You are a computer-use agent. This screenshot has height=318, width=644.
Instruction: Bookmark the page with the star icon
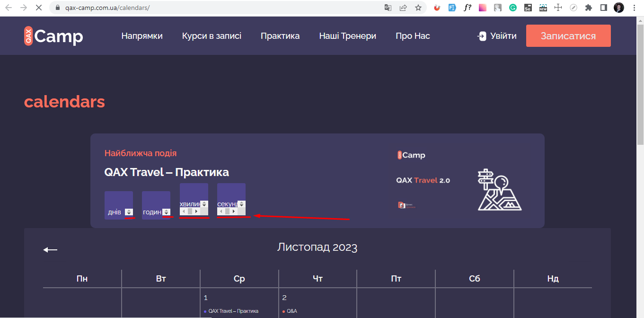click(x=418, y=8)
